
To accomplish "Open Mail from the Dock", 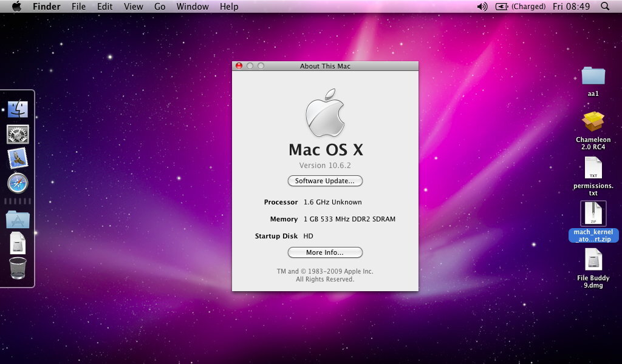I will click(x=18, y=158).
